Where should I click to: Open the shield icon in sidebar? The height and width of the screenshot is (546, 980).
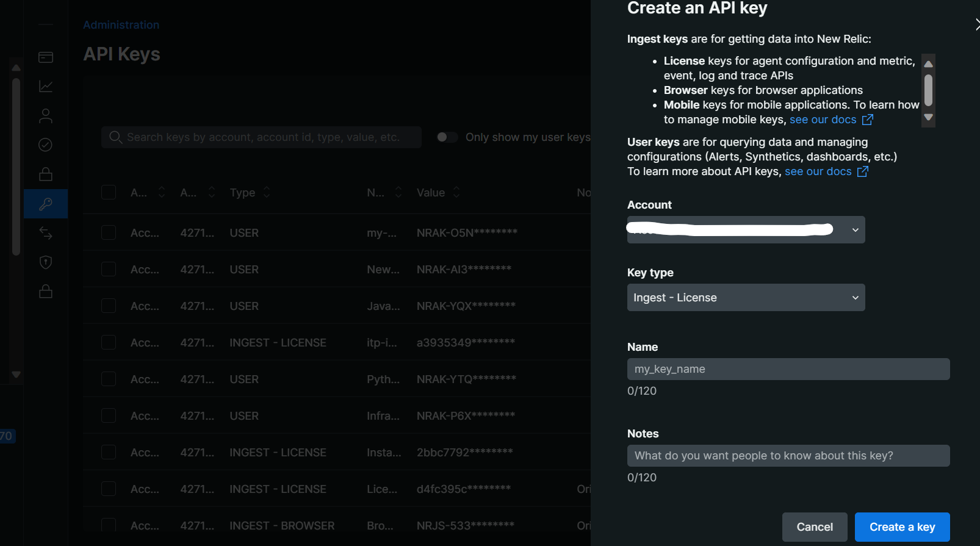(x=46, y=262)
